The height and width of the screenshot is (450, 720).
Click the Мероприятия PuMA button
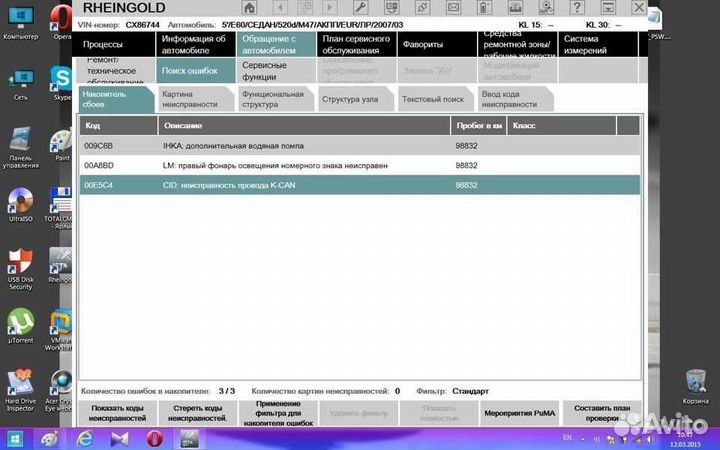point(518,411)
